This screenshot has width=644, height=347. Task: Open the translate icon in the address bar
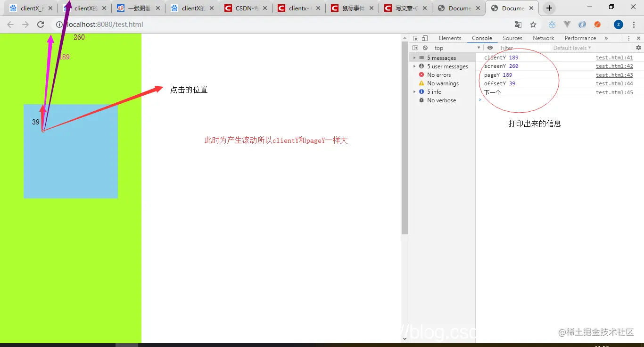pos(518,24)
